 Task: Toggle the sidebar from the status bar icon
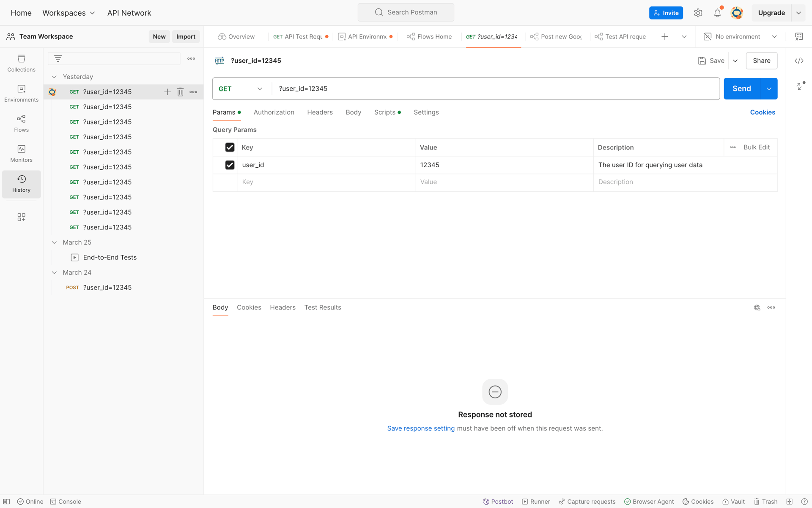(x=6, y=502)
